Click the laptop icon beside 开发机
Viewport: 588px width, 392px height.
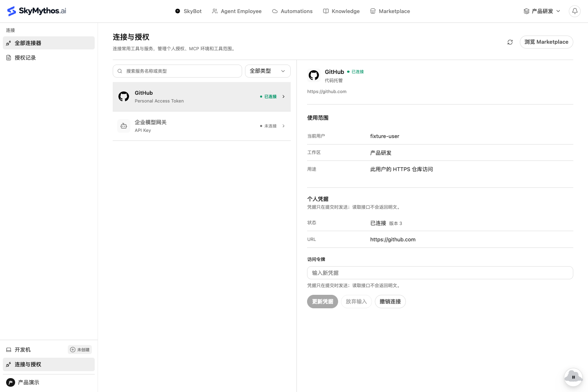coord(9,350)
